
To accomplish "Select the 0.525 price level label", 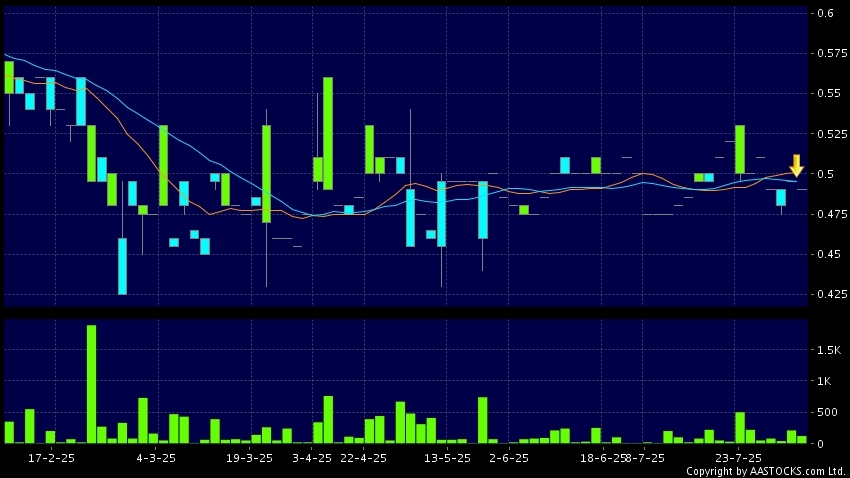I will click(833, 133).
